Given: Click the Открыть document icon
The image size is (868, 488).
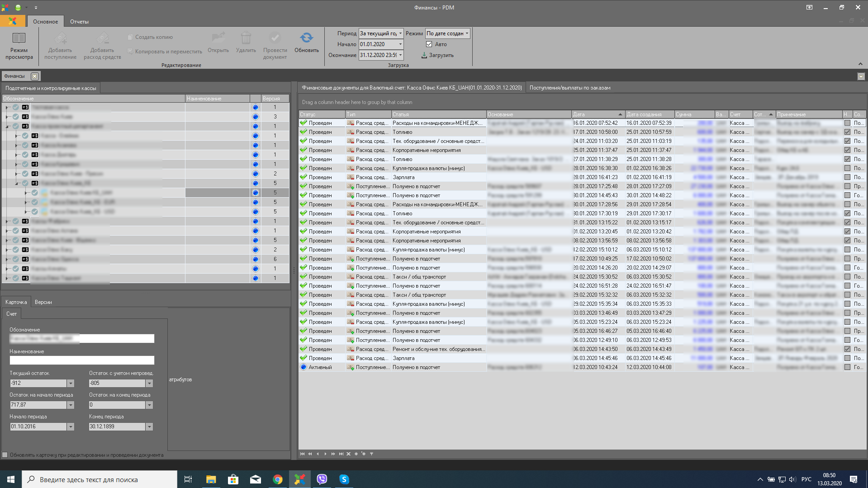Looking at the screenshot, I should point(218,38).
